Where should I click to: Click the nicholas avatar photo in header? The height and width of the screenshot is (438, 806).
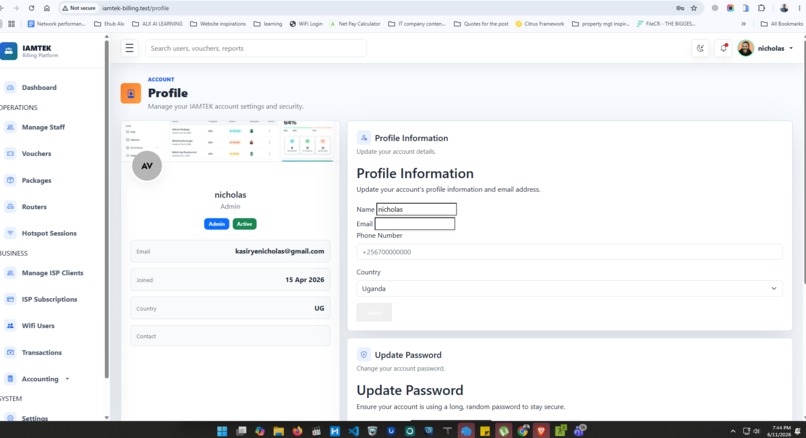click(745, 48)
